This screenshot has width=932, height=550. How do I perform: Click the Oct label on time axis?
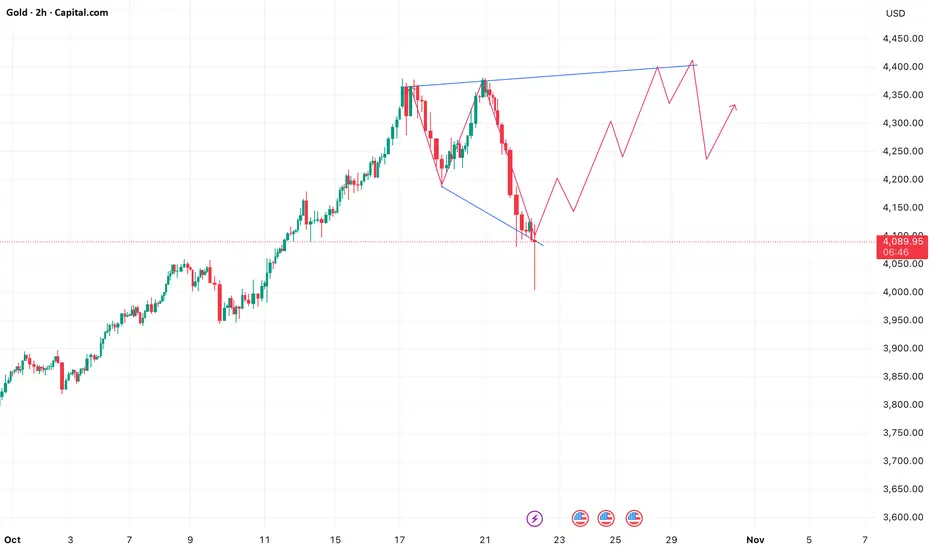14,539
